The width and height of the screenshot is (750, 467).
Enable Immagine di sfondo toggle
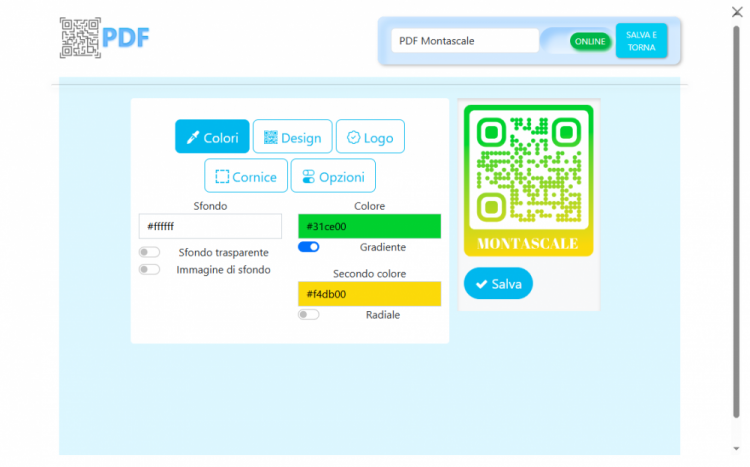click(x=149, y=269)
